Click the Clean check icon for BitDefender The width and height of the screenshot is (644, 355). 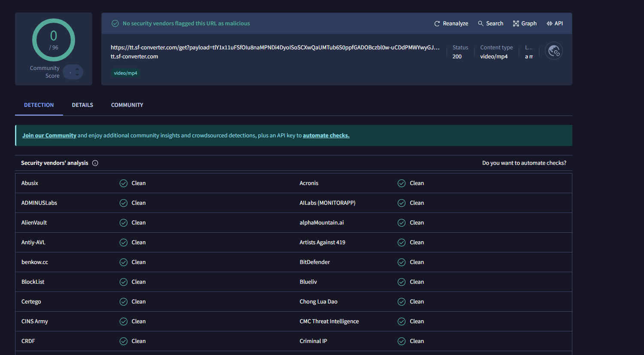[402, 262]
